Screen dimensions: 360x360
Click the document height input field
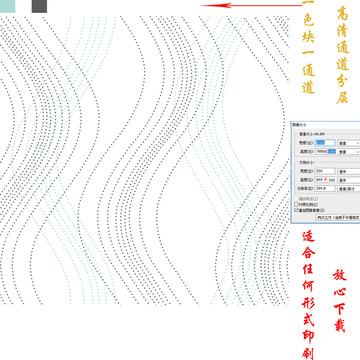[x=325, y=180]
